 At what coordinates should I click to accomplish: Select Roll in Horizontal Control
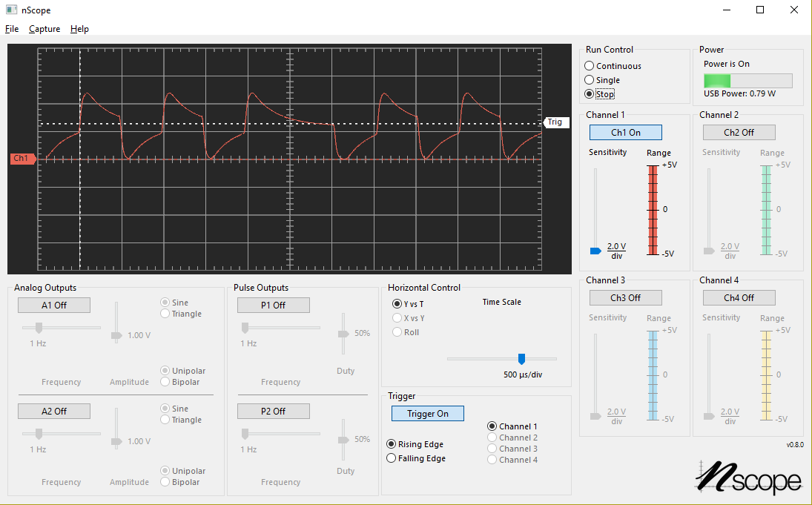(397, 331)
